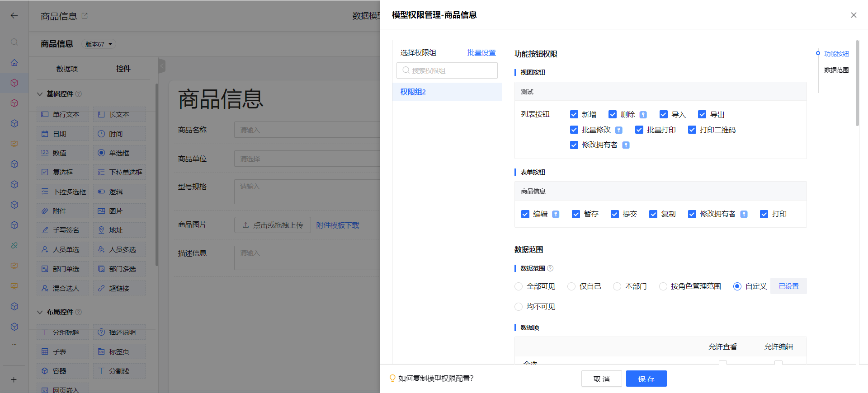Uncheck the 新增 list button permission

click(x=574, y=114)
